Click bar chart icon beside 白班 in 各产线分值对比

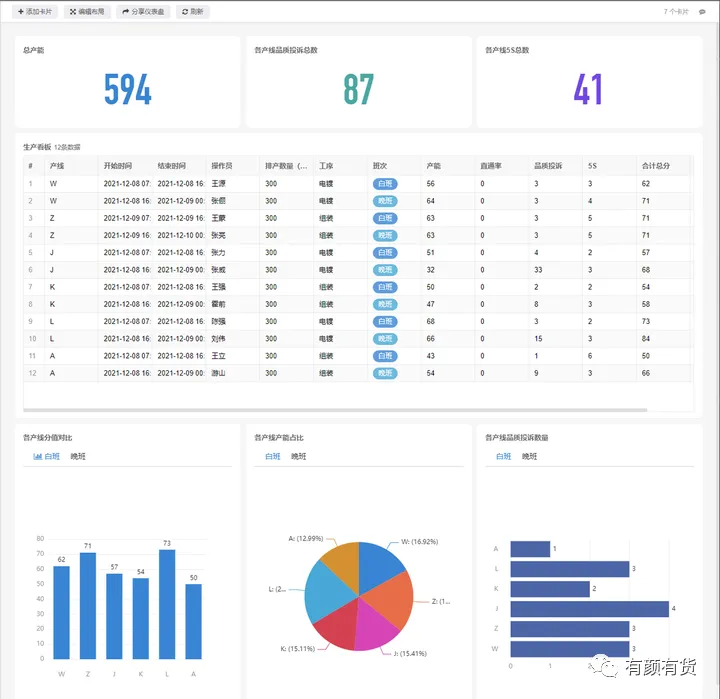pyautogui.click(x=38, y=456)
